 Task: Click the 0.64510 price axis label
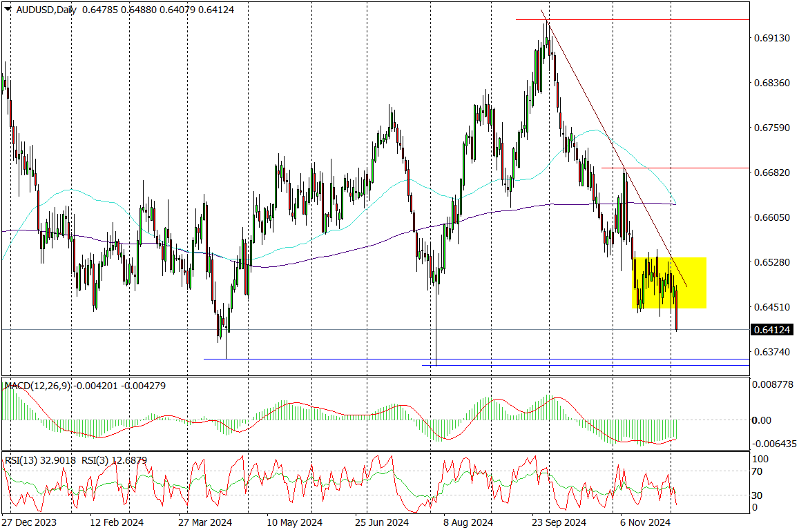772,307
